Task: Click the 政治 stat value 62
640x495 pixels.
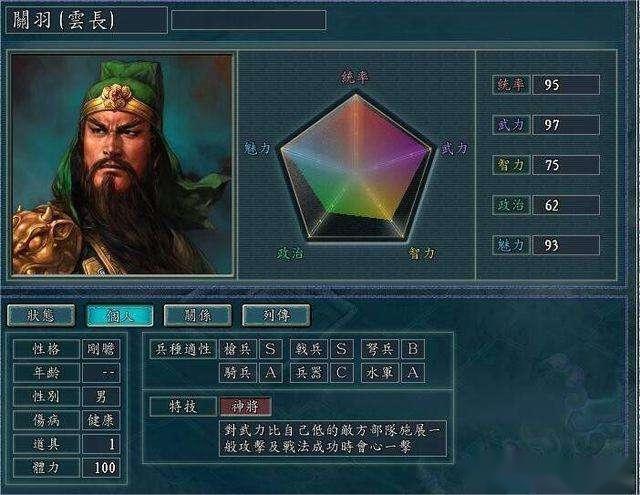Action: (x=566, y=205)
